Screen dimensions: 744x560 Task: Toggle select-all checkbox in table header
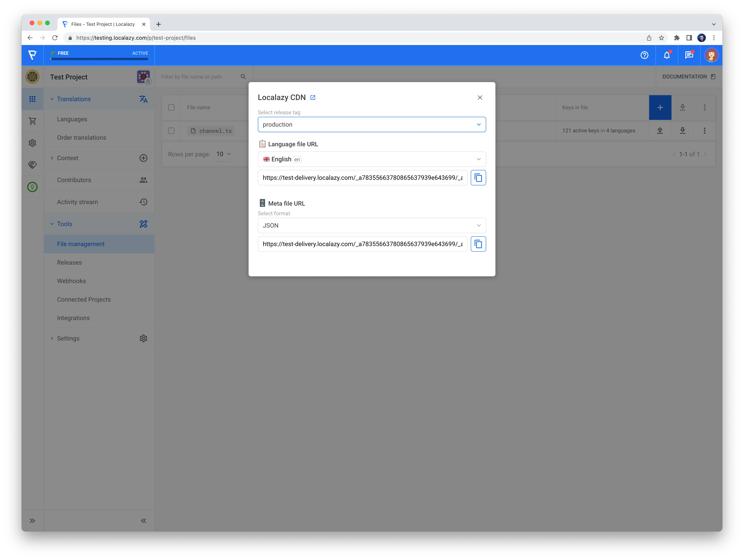[171, 108]
